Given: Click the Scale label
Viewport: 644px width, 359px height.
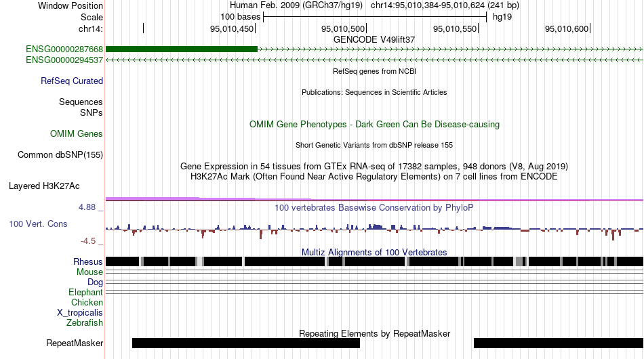Looking at the screenshot, I should point(92,17).
